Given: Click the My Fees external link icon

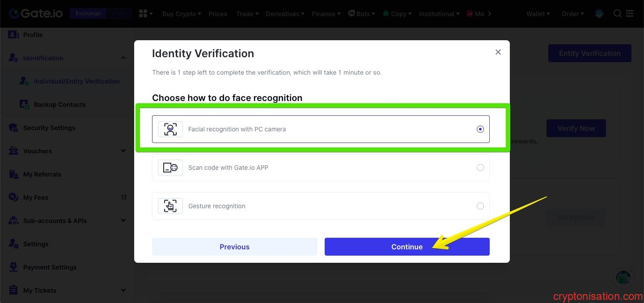Looking at the screenshot, I should coord(124,197).
